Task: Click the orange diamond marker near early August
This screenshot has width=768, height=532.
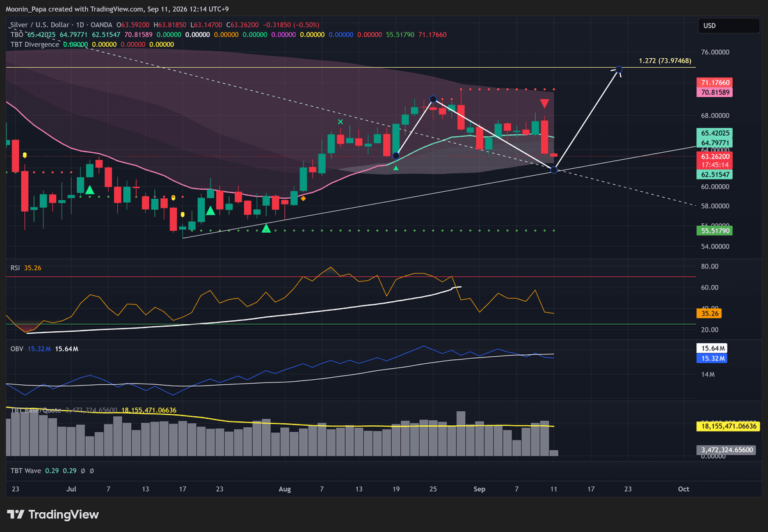Action: (x=303, y=198)
